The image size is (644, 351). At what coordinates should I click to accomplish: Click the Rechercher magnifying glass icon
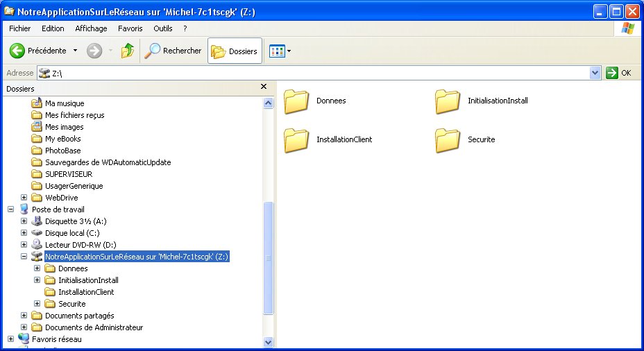click(153, 51)
